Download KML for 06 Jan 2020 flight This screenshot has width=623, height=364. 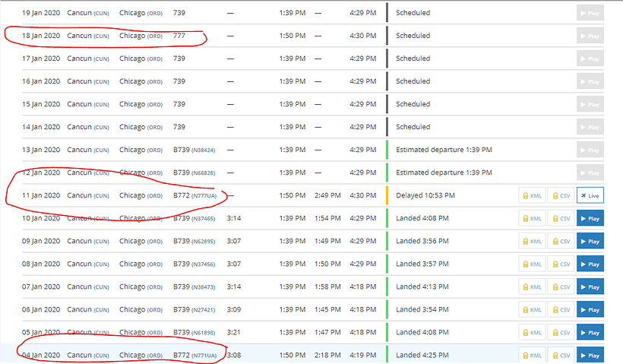[532, 309]
